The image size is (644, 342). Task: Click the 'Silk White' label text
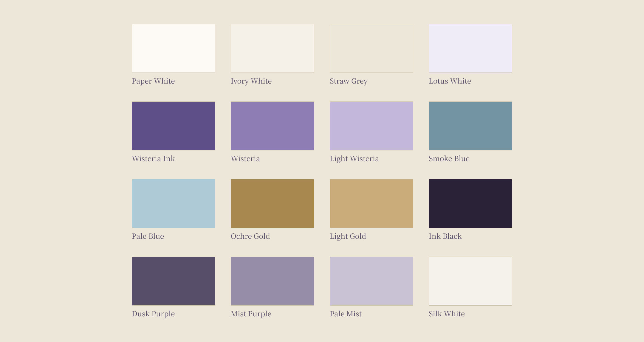tap(447, 314)
